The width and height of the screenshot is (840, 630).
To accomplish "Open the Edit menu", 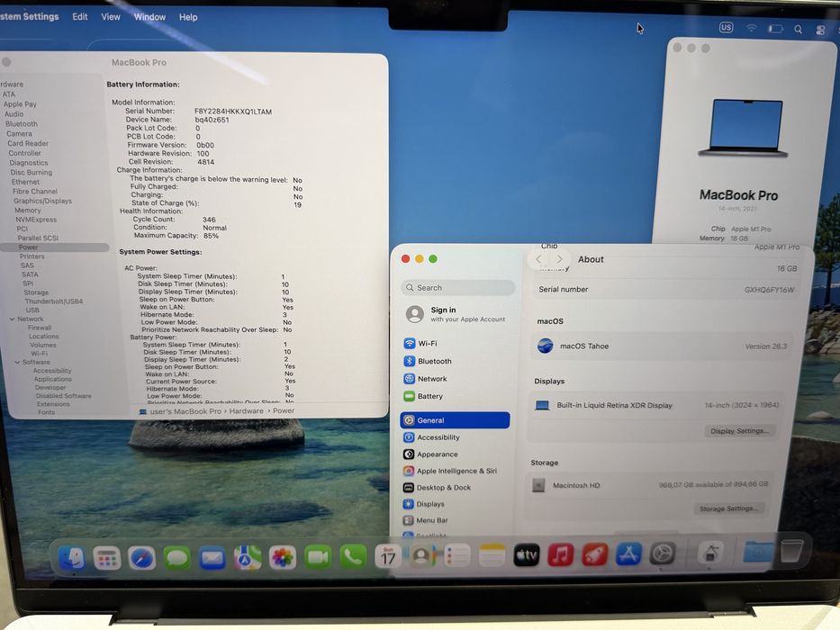I will [x=80, y=16].
